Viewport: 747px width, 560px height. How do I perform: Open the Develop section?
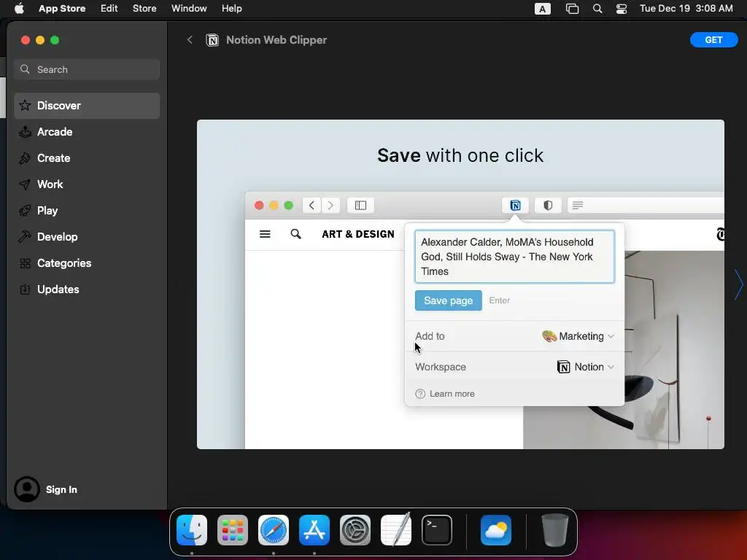(87, 237)
